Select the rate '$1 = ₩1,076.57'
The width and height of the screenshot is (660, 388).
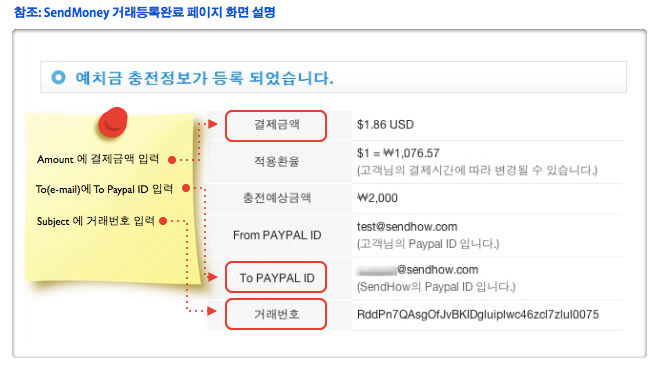pyautogui.click(x=398, y=153)
